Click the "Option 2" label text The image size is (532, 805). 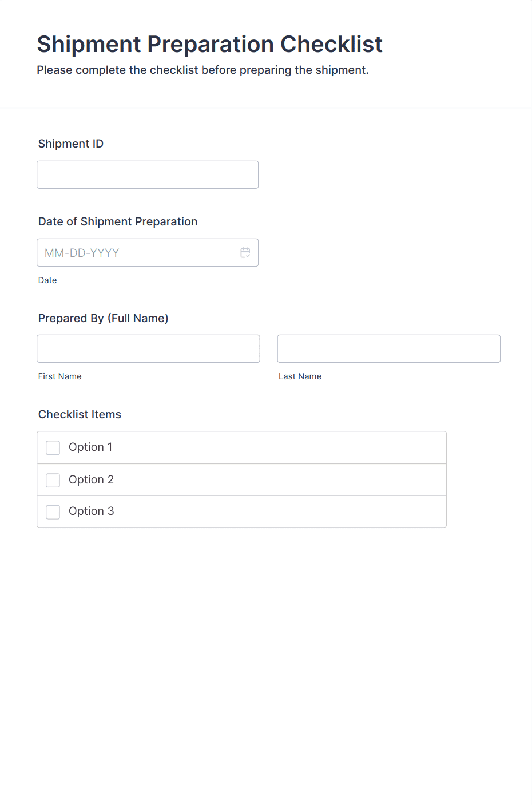[x=91, y=479]
